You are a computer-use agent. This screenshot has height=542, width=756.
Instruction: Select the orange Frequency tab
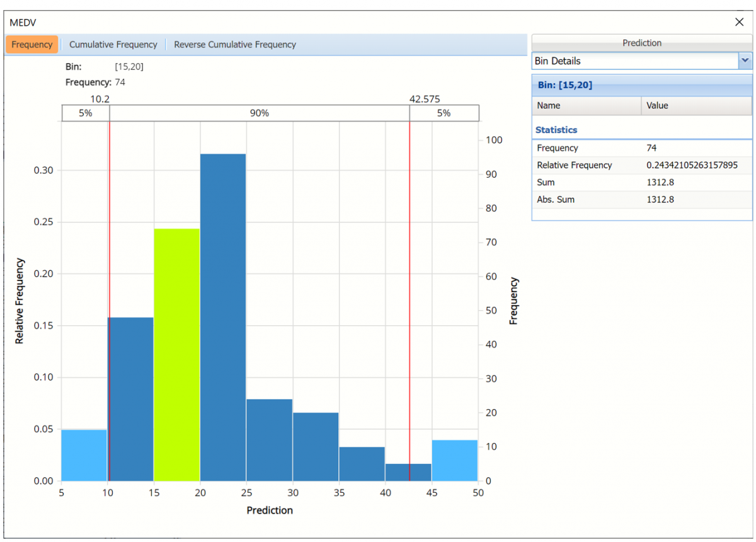(x=32, y=45)
